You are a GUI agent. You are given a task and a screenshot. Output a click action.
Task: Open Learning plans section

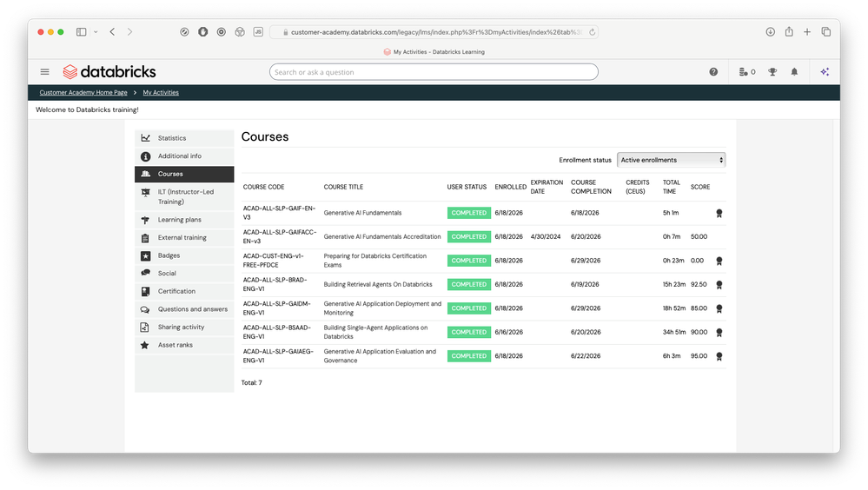tap(184, 220)
